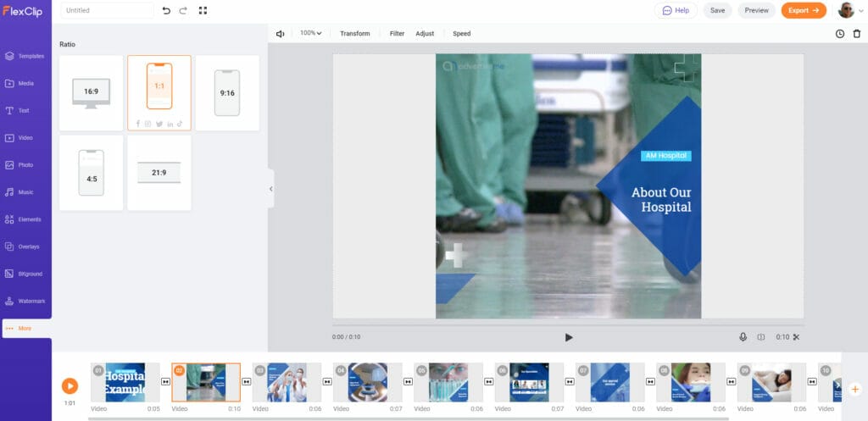
Task: Click transition icon between clips 06 and 07
Action: tap(570, 382)
